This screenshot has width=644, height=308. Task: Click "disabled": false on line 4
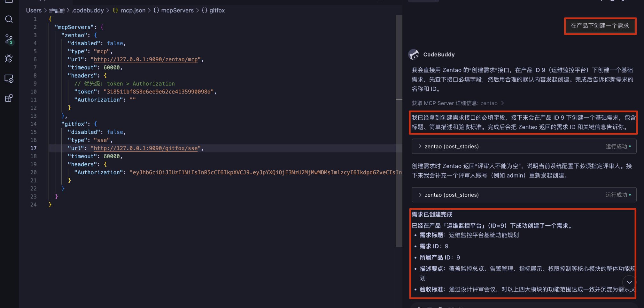coord(97,43)
